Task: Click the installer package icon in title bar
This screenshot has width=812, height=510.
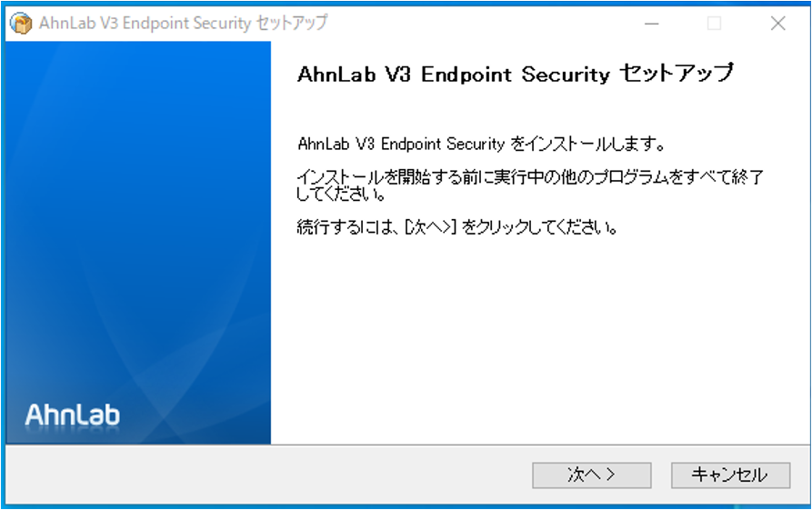Action: 21,24
